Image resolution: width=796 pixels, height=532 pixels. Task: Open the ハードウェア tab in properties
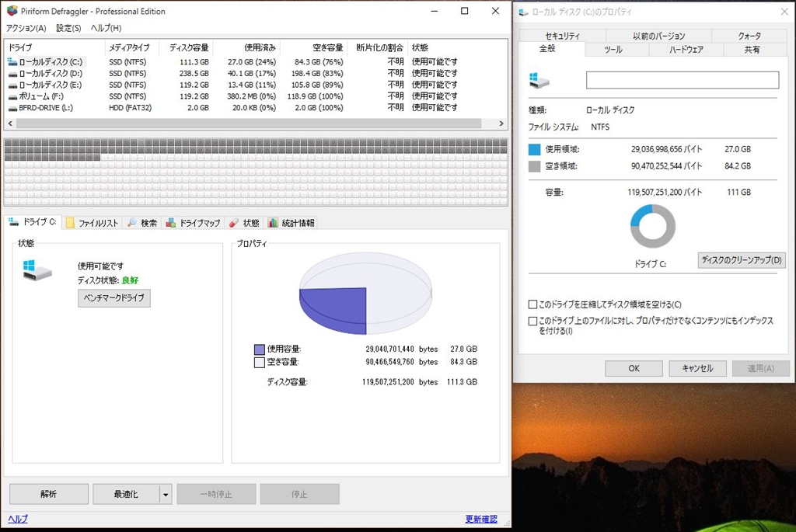pos(686,50)
